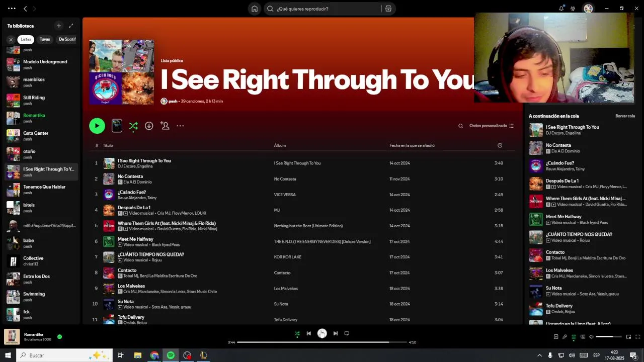Skip to the previous track

pos(309,333)
